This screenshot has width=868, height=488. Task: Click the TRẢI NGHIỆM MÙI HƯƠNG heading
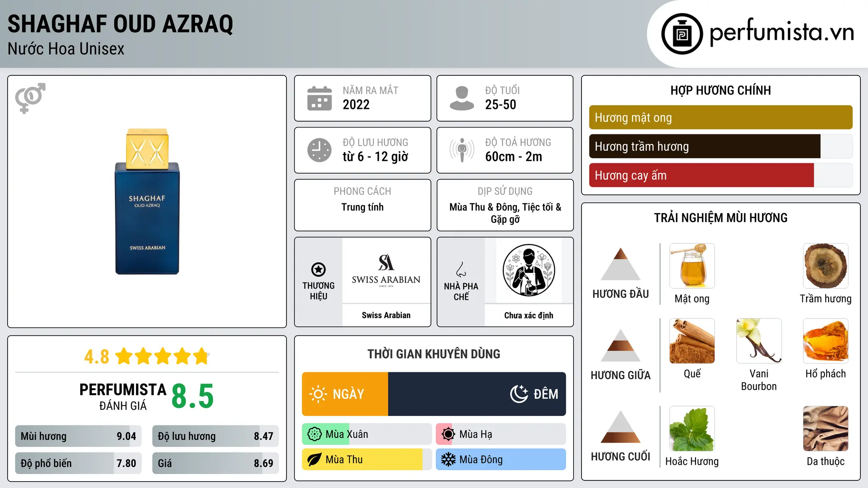721,218
